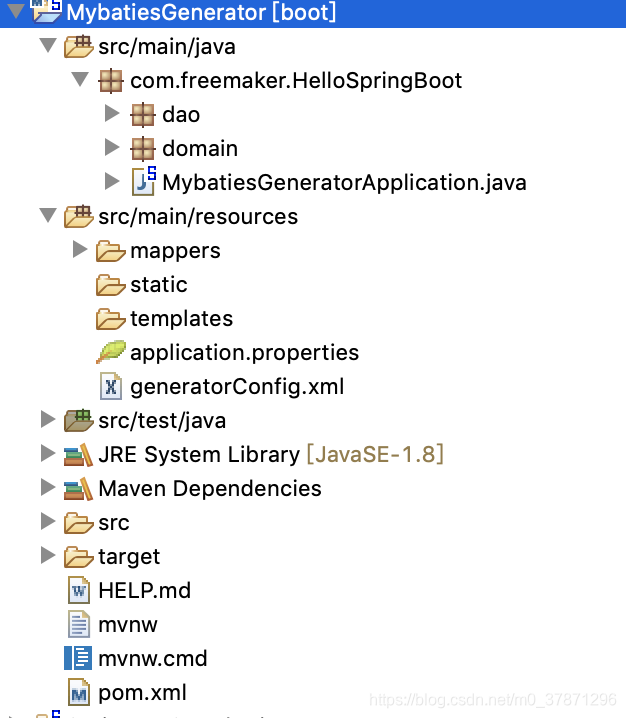Click the XML file icon of generatorConfig.xml
Image resolution: width=626 pixels, height=718 pixels.
coord(111,386)
